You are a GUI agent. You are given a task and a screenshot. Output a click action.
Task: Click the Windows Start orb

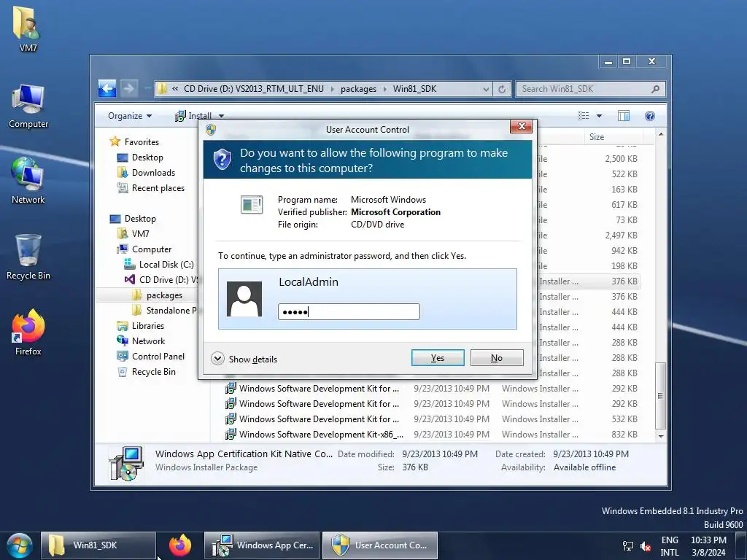click(19, 545)
